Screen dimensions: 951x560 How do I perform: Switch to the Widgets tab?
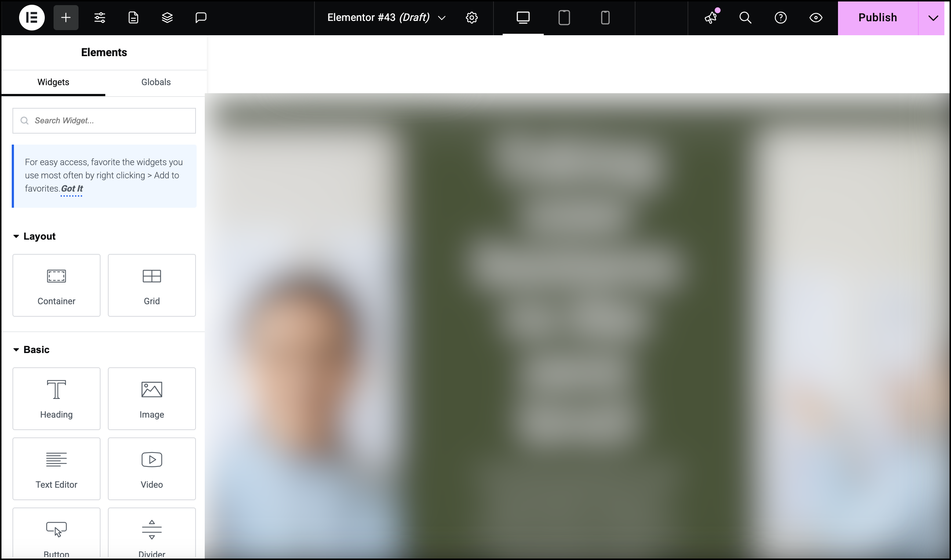coord(53,82)
